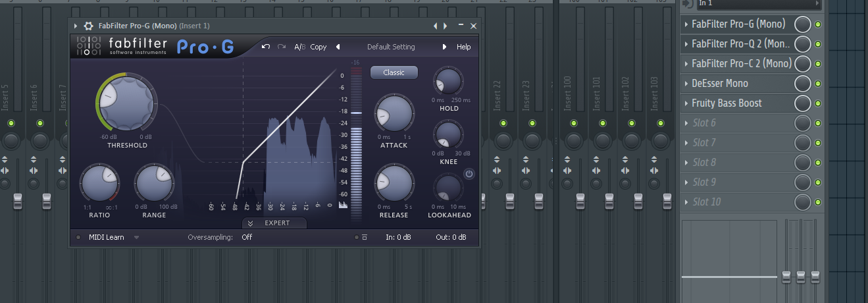The width and height of the screenshot is (868, 303).
Task: Open the Default Setting preset menu
Action: click(391, 47)
